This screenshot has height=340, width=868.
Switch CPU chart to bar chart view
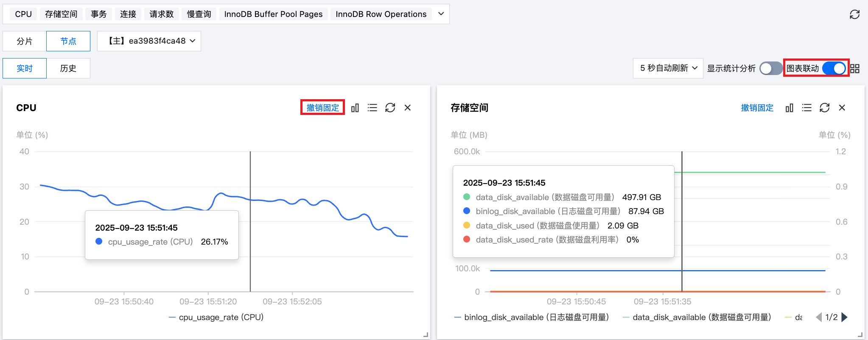(355, 108)
